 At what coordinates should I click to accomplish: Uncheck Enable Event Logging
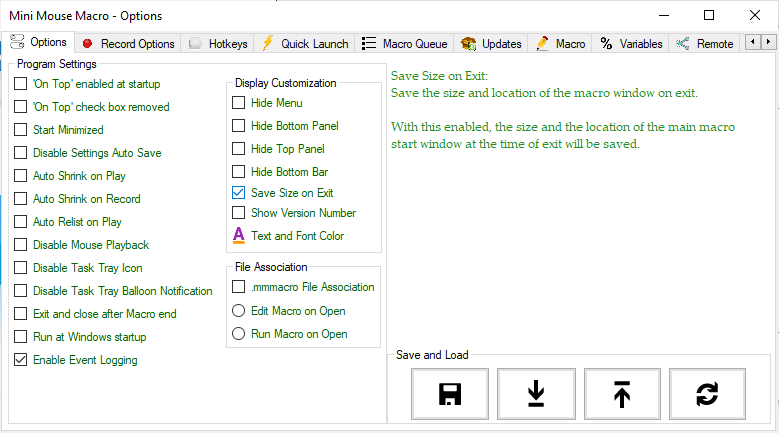pyautogui.click(x=20, y=360)
